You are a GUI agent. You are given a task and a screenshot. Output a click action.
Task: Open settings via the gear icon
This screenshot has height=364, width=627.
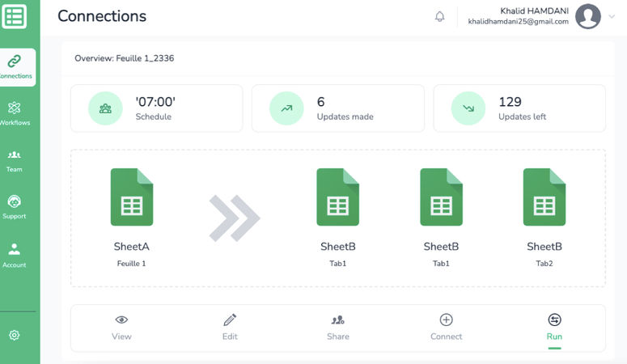point(14,335)
